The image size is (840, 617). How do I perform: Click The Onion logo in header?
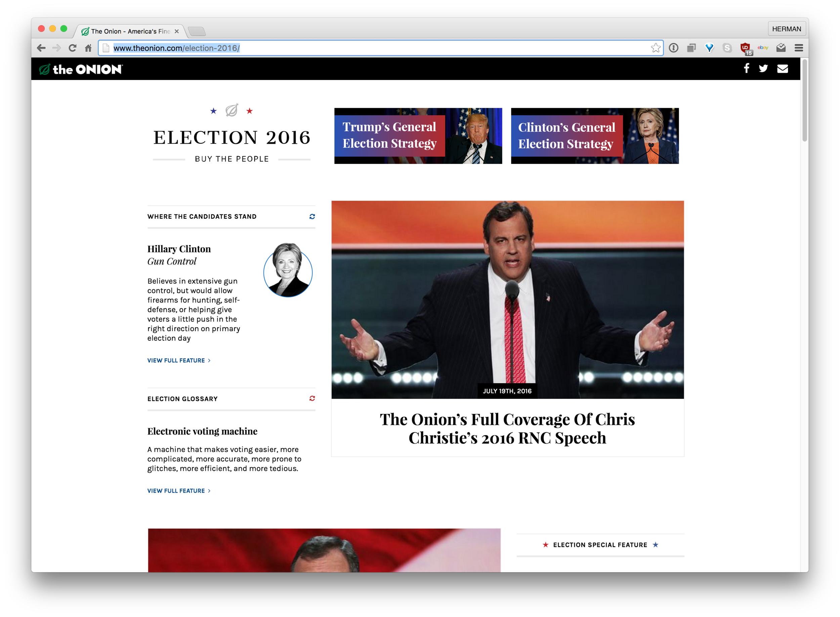(x=81, y=69)
